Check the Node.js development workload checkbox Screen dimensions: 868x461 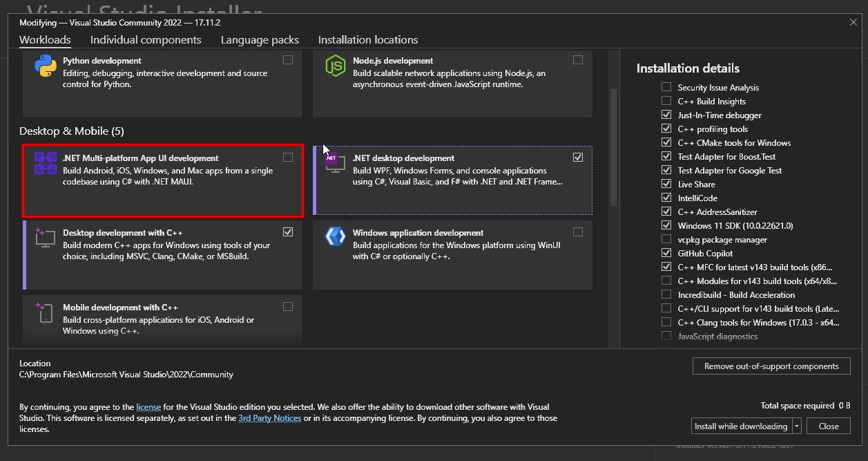(x=578, y=60)
